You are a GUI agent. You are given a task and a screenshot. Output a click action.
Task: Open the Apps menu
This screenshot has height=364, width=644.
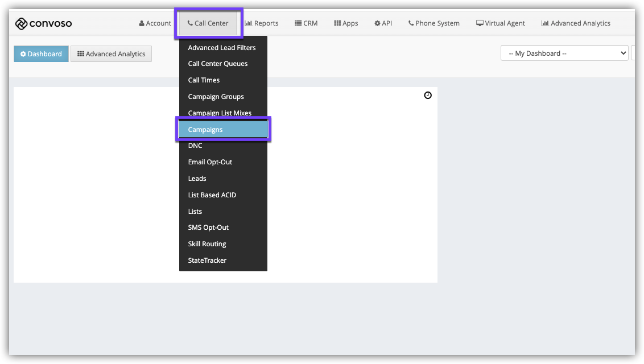346,23
